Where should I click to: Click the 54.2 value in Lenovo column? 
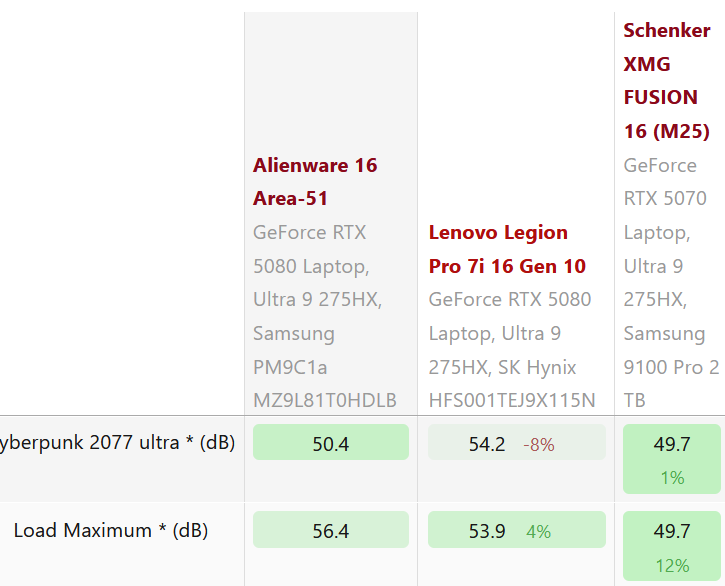coord(487,443)
